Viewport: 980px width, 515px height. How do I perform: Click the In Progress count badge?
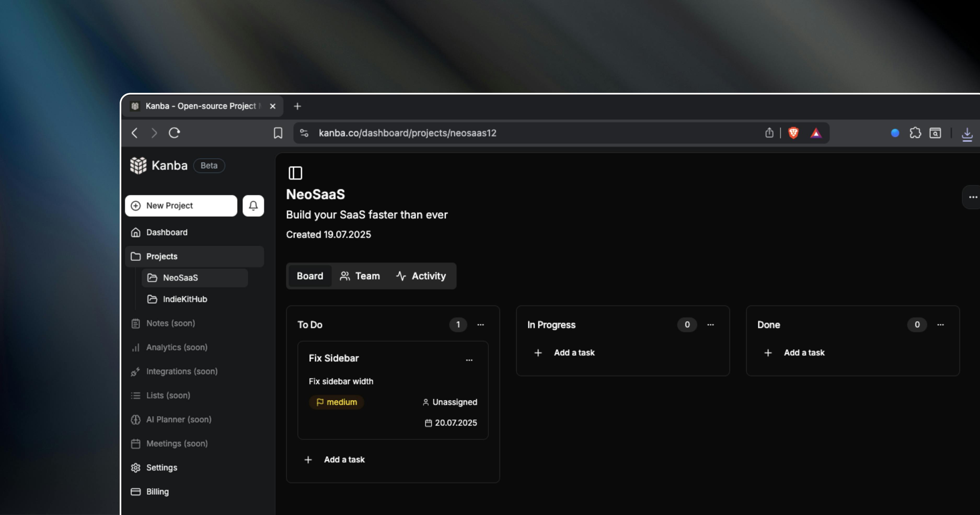[x=687, y=325]
